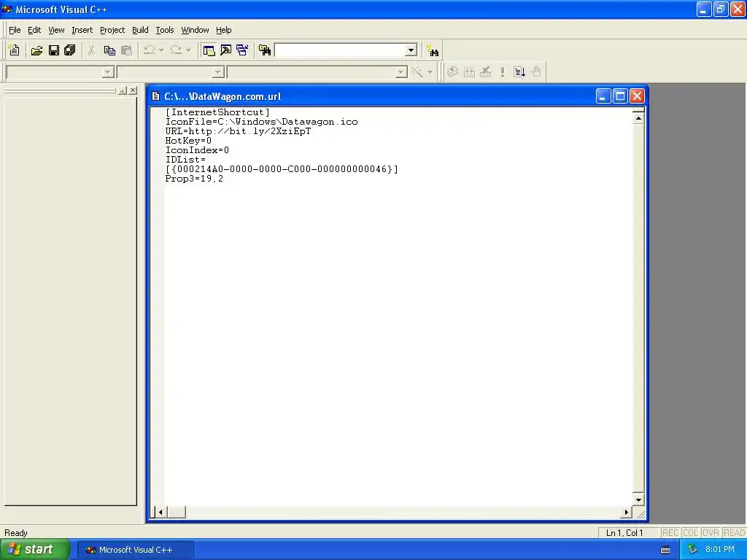
Task: Click the URL=http://bit.ly/2XziEpT line
Action: [239, 131]
